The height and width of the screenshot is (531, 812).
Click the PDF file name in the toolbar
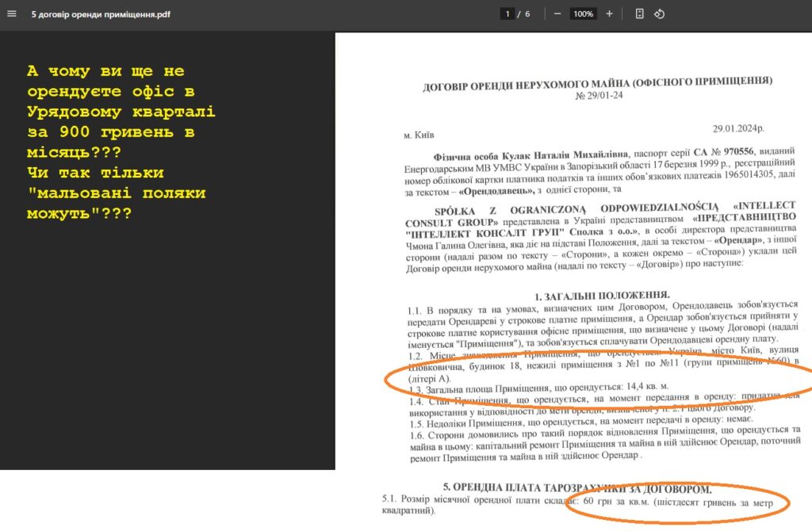click(x=100, y=14)
